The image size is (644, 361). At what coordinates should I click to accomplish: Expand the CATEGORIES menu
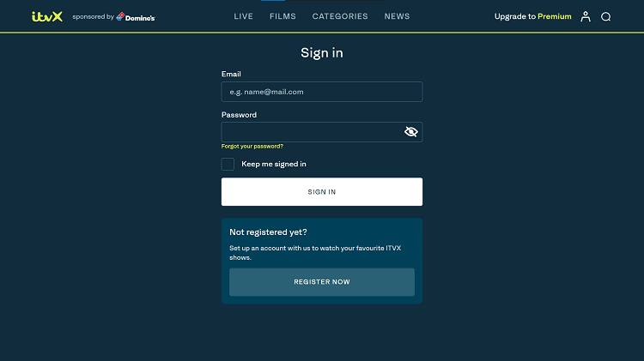340,16
